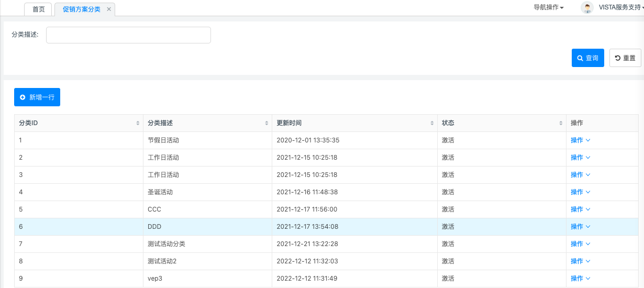Sort table by 分类描述 column arrows

(x=267, y=123)
